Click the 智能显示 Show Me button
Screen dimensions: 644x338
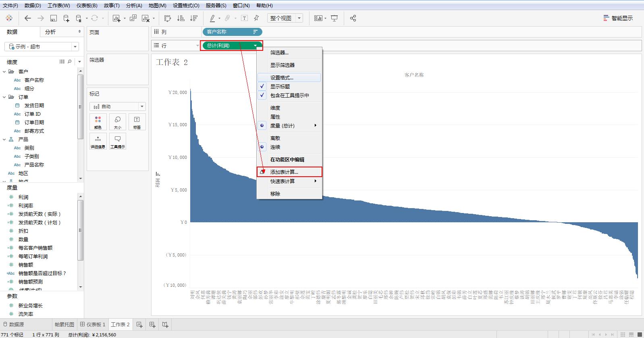coord(618,18)
